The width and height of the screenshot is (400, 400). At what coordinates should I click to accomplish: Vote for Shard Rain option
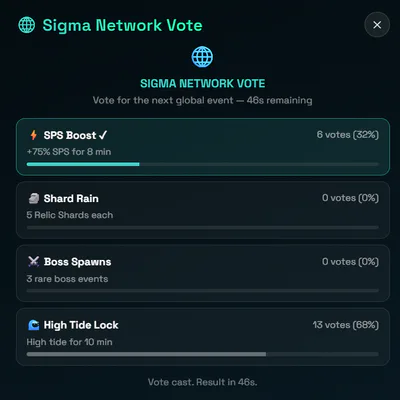pyautogui.click(x=203, y=210)
